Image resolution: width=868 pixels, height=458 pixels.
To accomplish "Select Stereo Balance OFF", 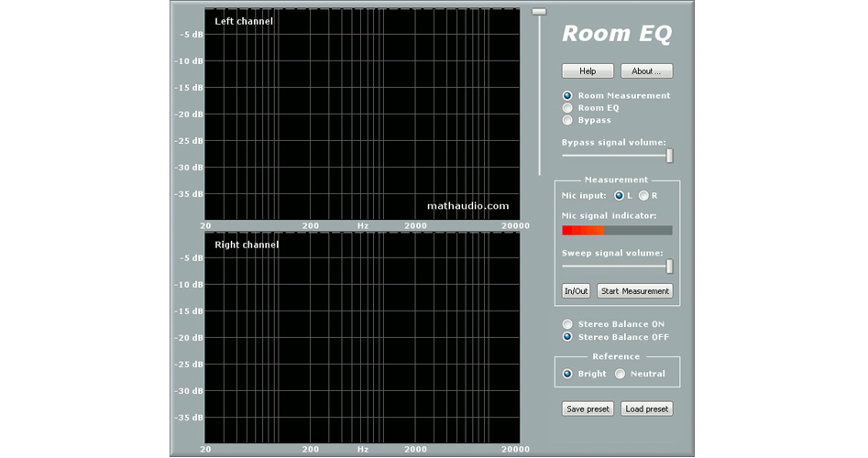I will click(x=567, y=337).
